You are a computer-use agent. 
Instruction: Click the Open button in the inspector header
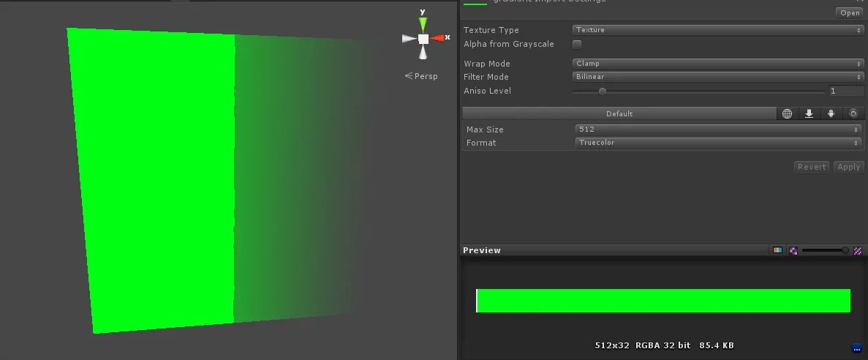click(x=850, y=12)
